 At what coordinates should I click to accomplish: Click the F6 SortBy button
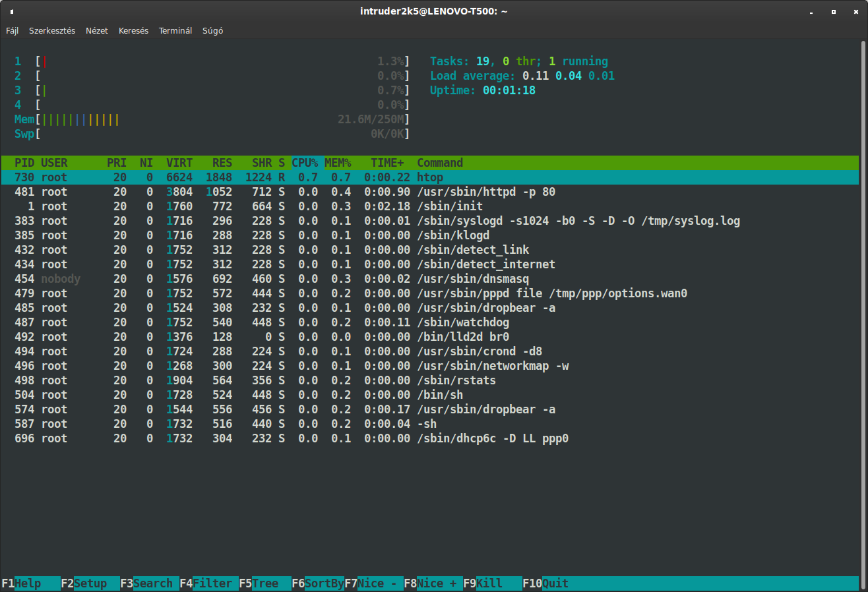(318, 583)
